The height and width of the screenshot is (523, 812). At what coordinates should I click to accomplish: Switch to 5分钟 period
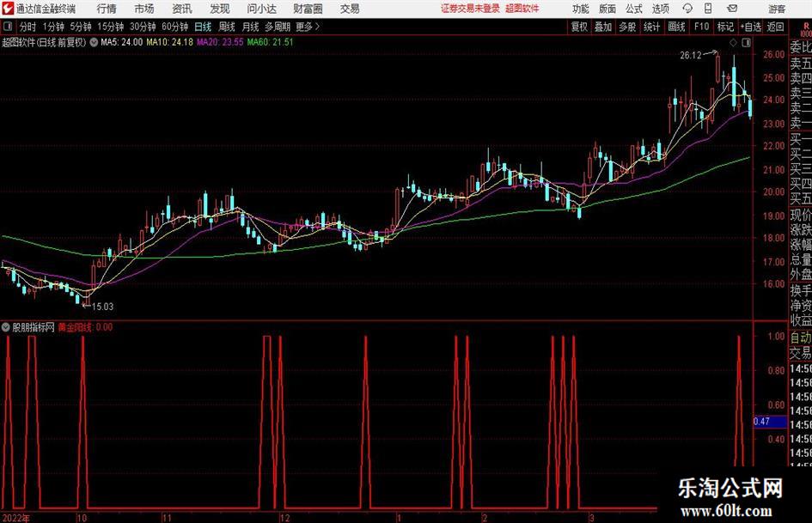point(81,27)
